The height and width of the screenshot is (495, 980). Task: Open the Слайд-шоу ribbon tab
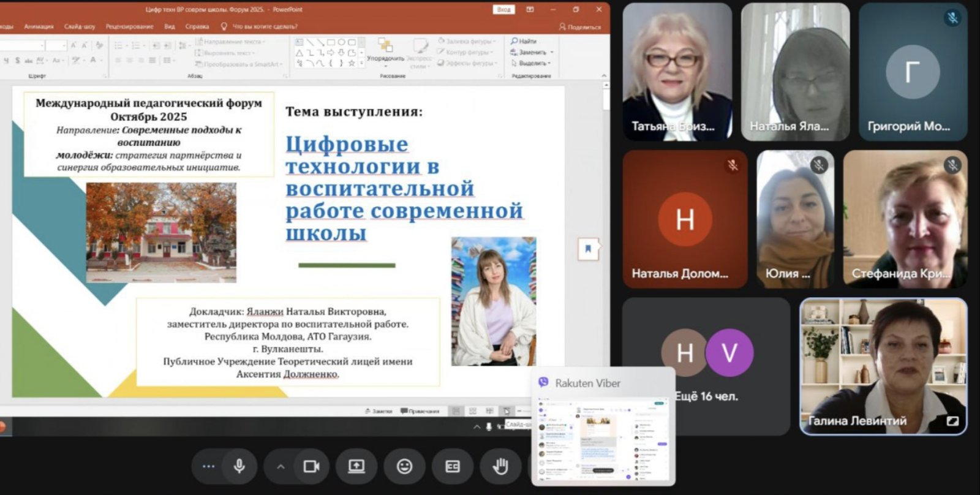coord(80,26)
